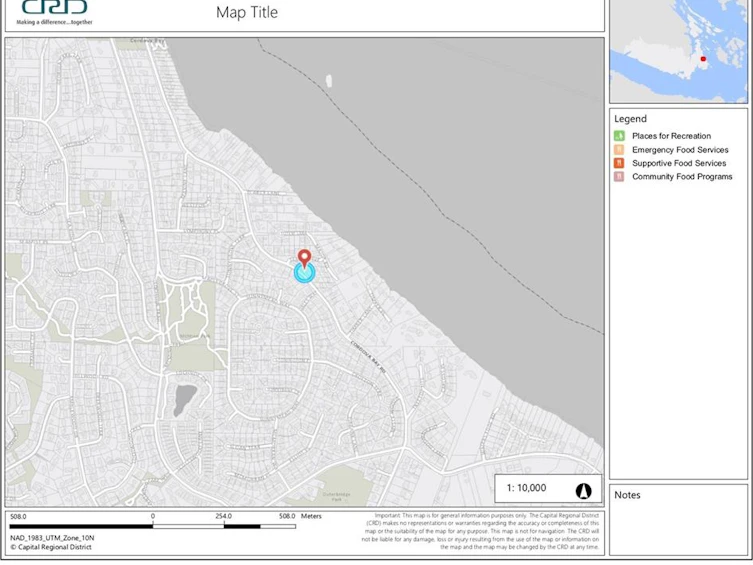Viewport: 753px width, 565px height.
Task: Click the overview inset map thumbnail
Action: 679,51
